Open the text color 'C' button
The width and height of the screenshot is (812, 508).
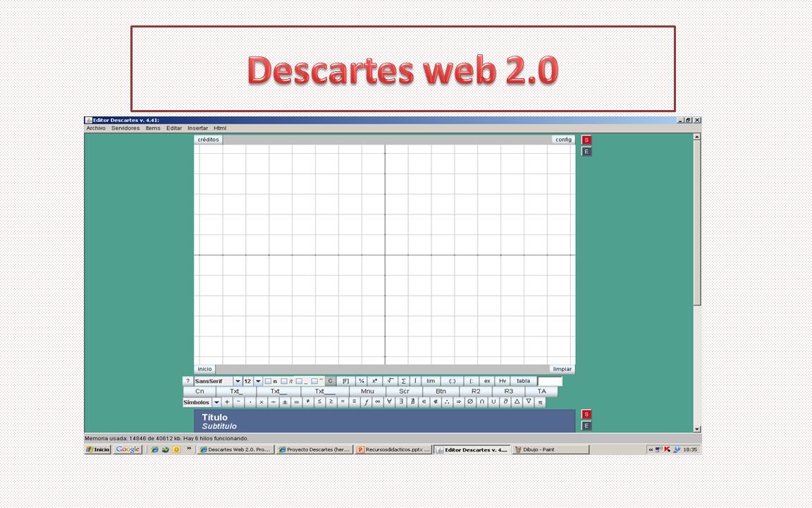coord(331,381)
